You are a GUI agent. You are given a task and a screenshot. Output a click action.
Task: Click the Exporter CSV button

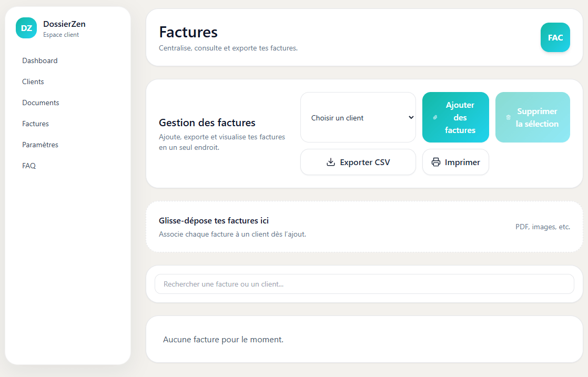(x=358, y=162)
